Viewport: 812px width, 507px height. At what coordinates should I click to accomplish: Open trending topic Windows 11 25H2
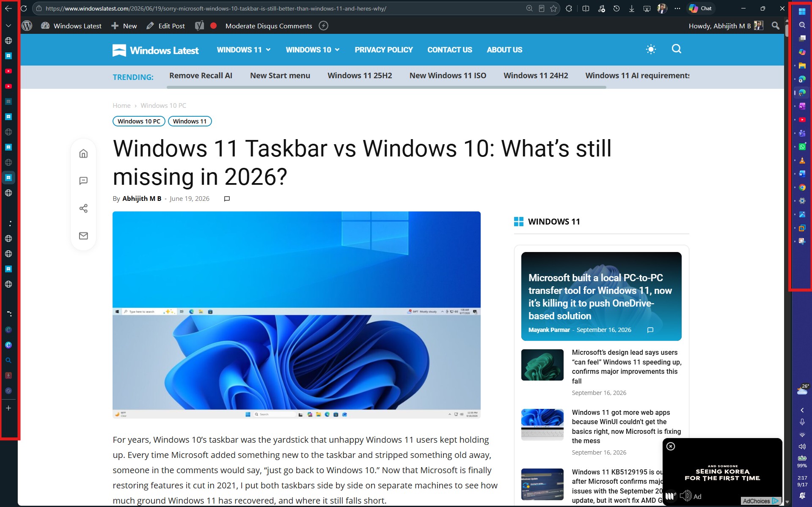click(x=360, y=76)
